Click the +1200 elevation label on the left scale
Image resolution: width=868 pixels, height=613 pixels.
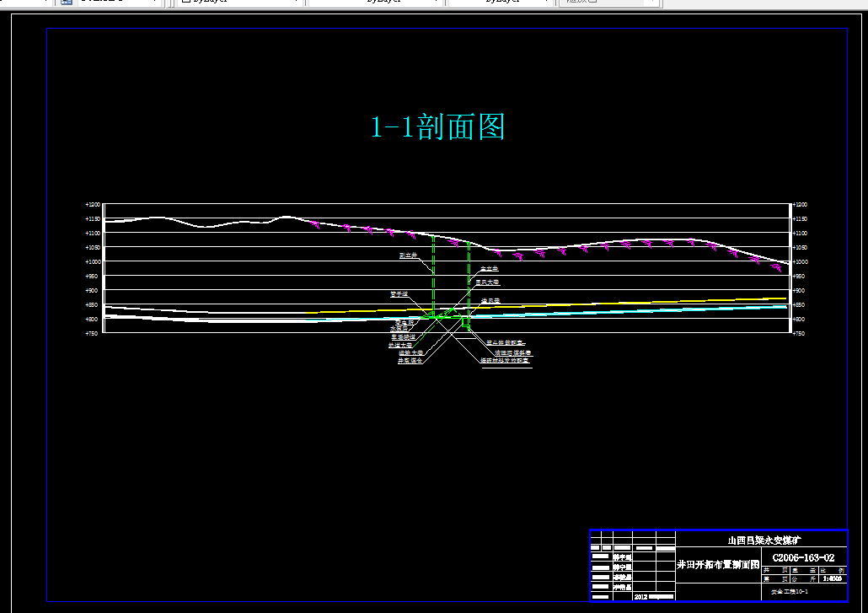93,205
